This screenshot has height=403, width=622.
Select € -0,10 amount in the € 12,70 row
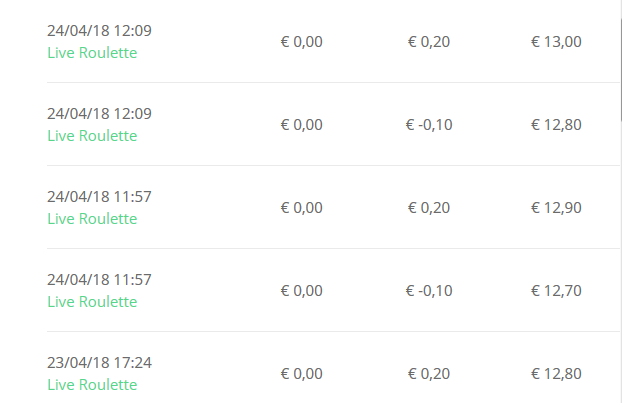429,291
